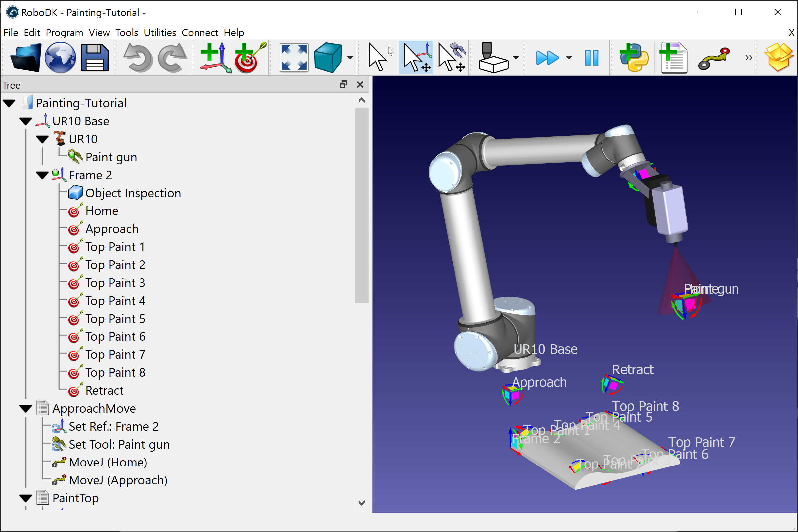
Task: Open the Utilities menu
Action: pos(160,33)
